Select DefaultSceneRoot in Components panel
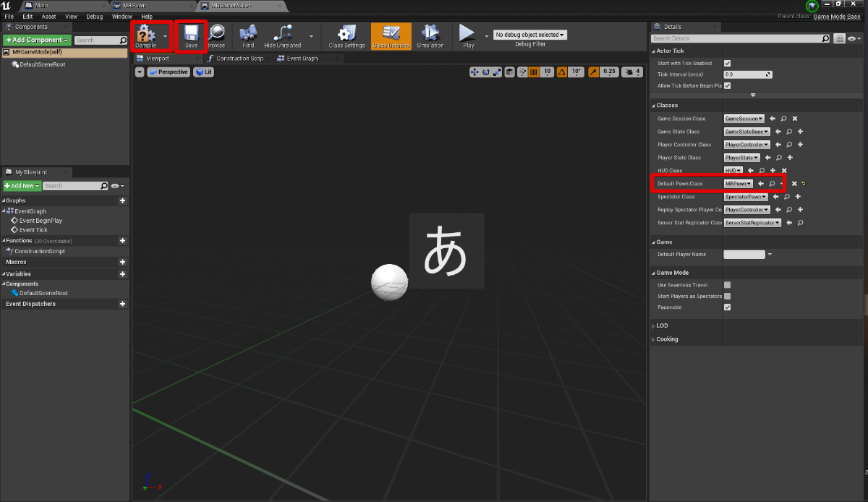Viewport: 868px width, 502px height. [43, 64]
